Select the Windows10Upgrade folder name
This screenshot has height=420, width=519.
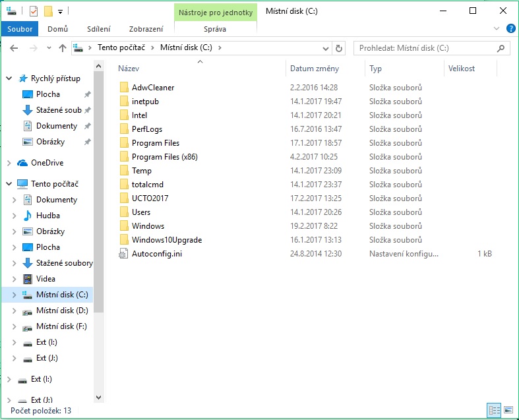(167, 240)
